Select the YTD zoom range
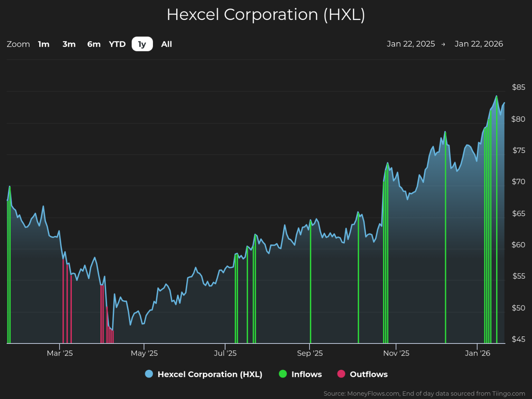The image size is (532, 399). point(117,44)
